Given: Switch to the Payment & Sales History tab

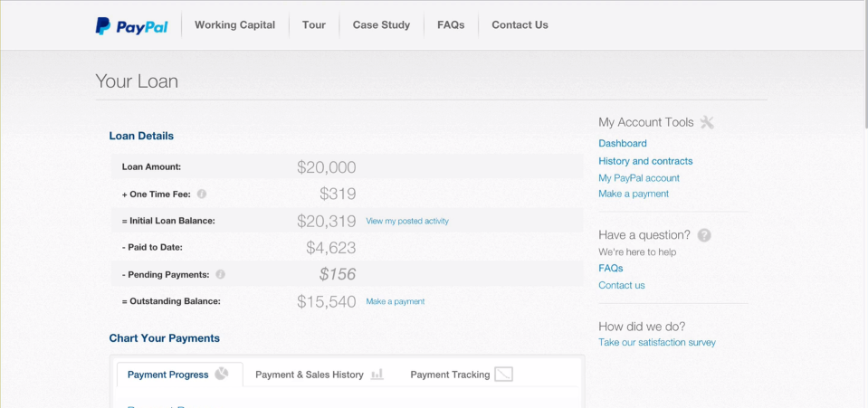Looking at the screenshot, I should 320,375.
